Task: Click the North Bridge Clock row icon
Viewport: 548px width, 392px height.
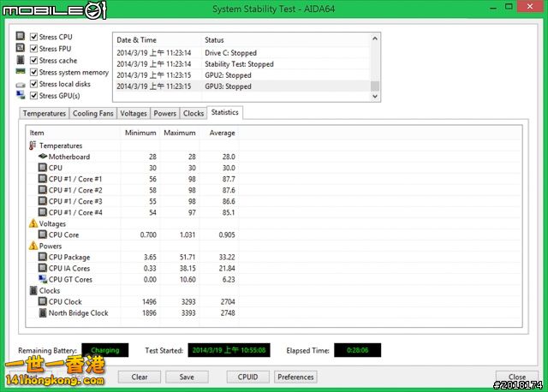Action: click(43, 312)
